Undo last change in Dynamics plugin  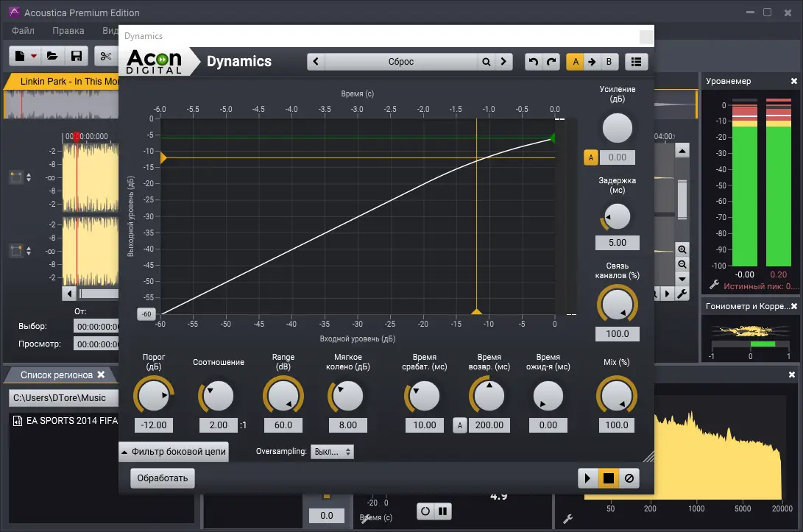[x=533, y=62]
